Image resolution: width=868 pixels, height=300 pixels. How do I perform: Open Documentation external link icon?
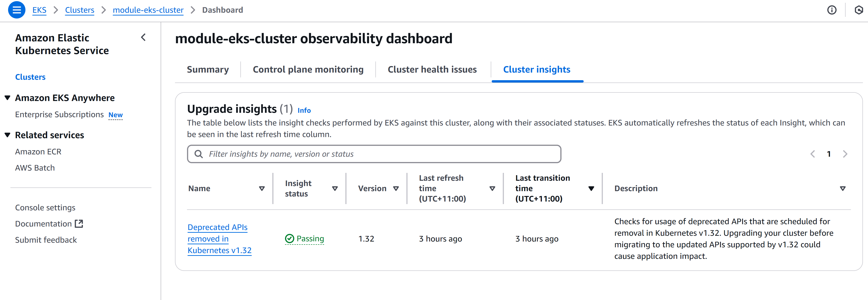79,224
